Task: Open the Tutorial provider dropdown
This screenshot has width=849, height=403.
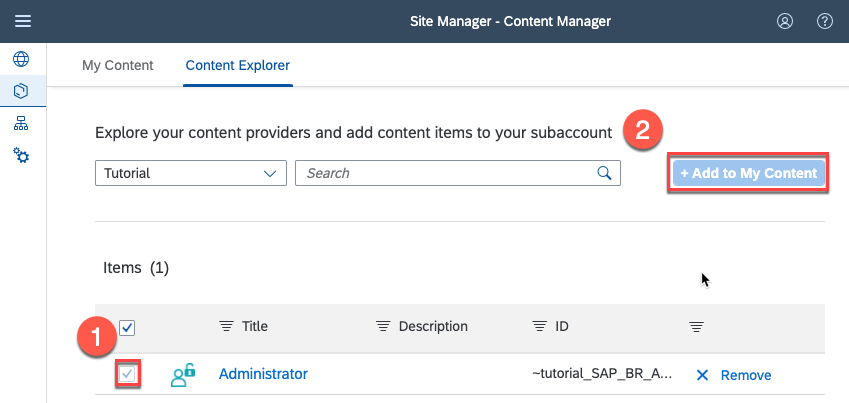Action: 191,173
